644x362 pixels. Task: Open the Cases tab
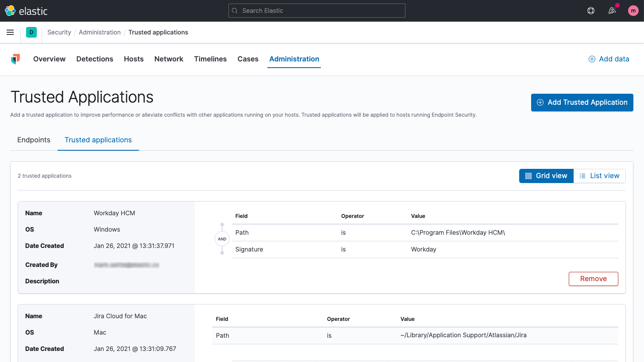[248, 59]
